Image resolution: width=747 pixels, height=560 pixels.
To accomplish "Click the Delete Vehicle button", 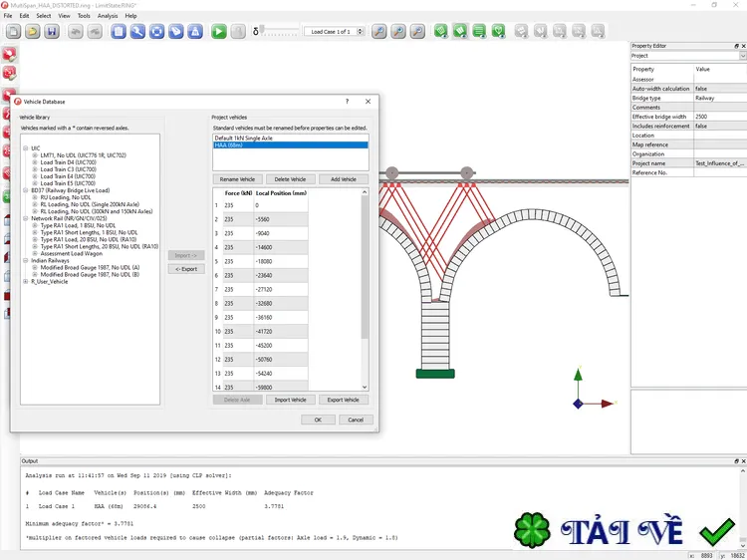I will tap(290, 179).
